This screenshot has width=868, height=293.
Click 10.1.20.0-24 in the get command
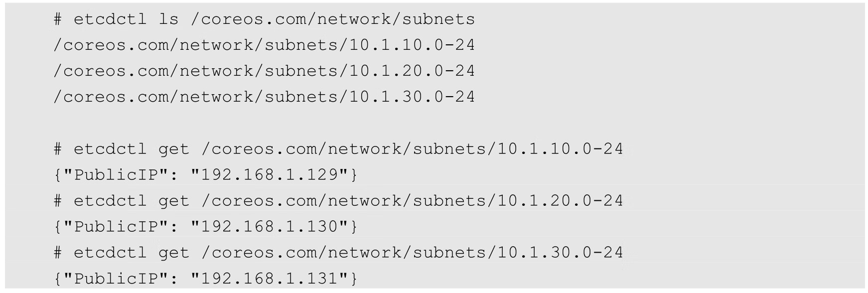560,201
